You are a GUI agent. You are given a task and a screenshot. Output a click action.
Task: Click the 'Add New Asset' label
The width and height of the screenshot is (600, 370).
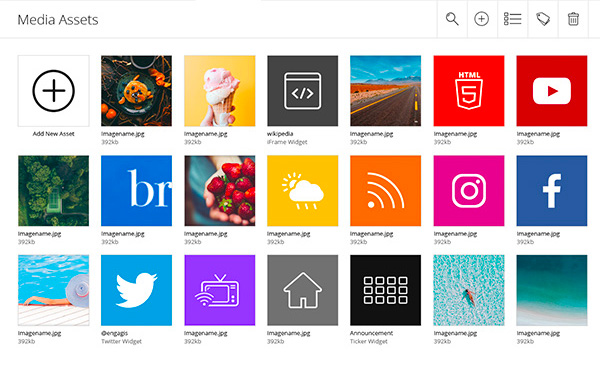(54, 134)
